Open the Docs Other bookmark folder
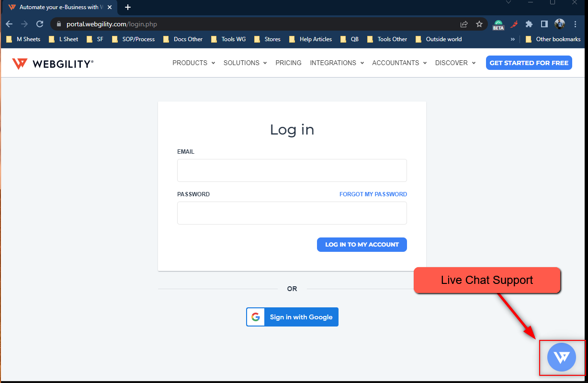This screenshot has width=588, height=383. pyautogui.click(x=183, y=39)
